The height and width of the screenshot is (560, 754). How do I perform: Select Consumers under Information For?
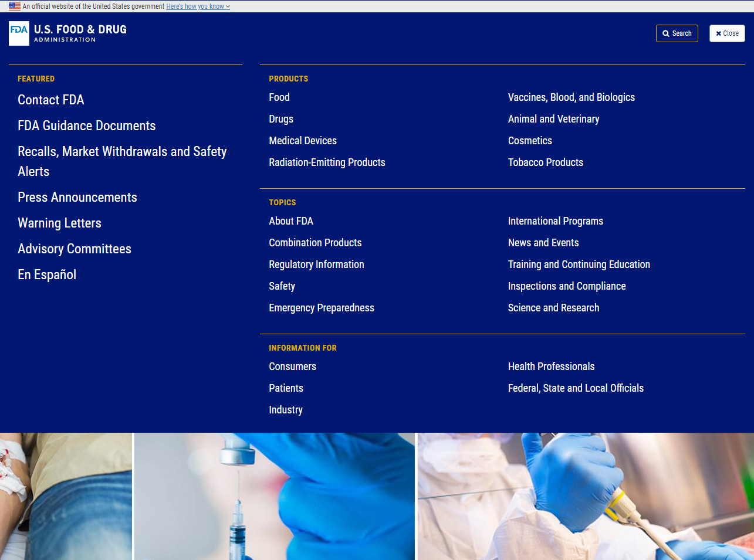292,366
